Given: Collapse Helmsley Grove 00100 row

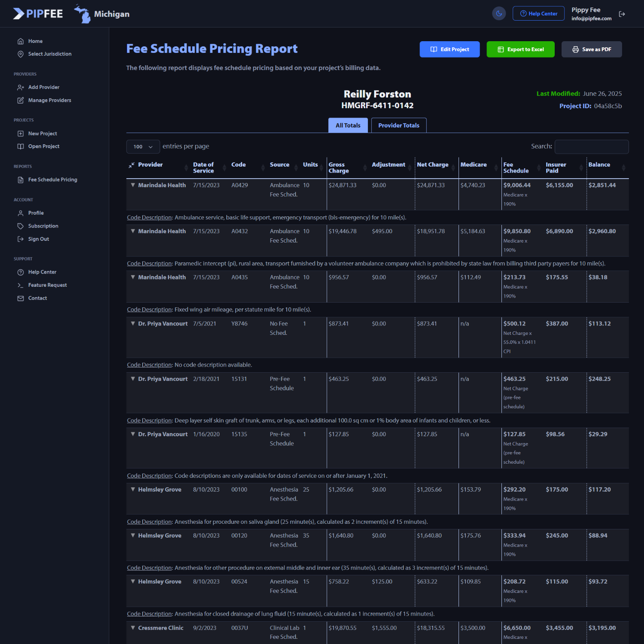Looking at the screenshot, I should point(133,489).
